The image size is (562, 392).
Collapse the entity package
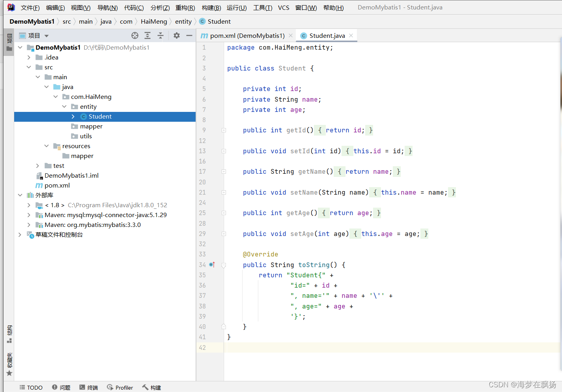tap(64, 106)
